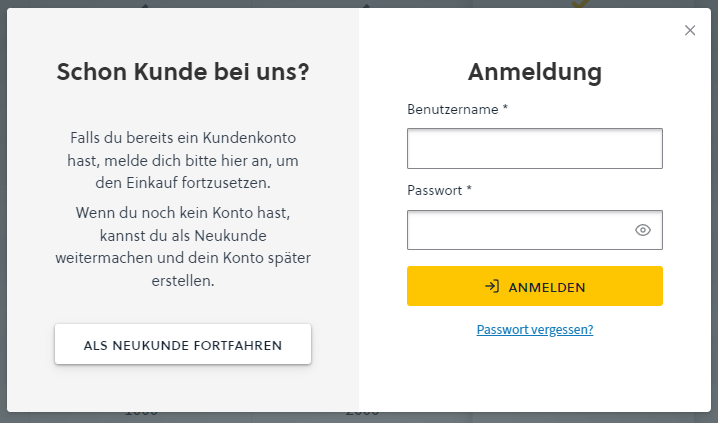This screenshot has height=423, width=718.
Task: Click the 'Anmeldung' heading
Action: pyautogui.click(x=535, y=72)
